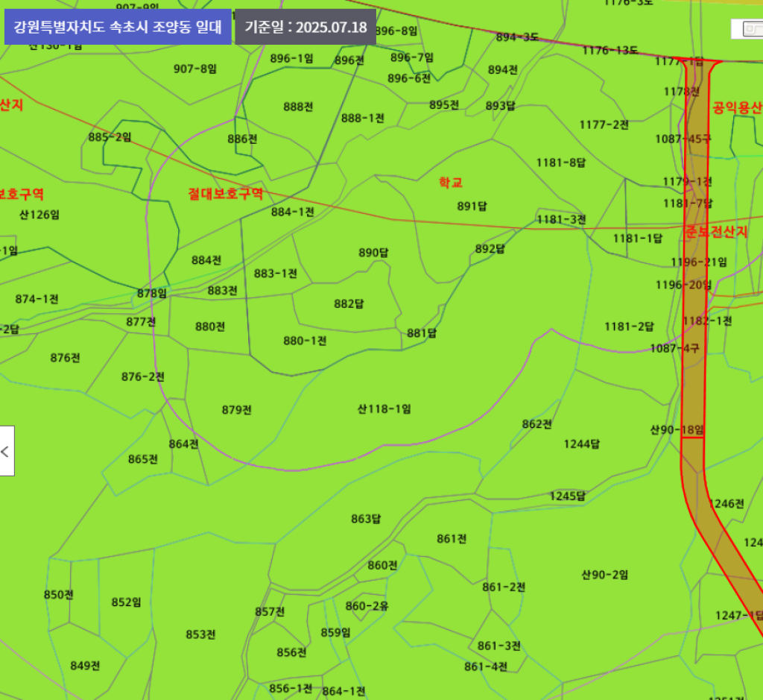Click parcel 879전

click(x=237, y=409)
